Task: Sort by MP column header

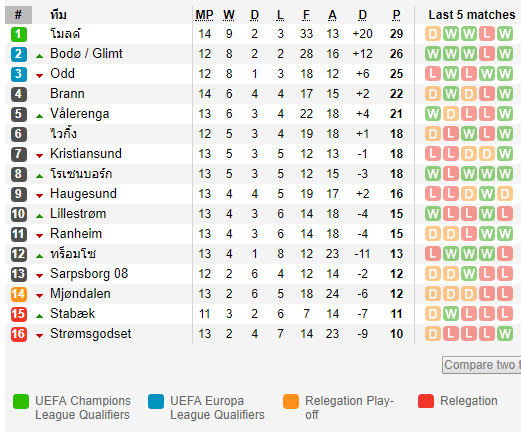Action: (x=204, y=15)
